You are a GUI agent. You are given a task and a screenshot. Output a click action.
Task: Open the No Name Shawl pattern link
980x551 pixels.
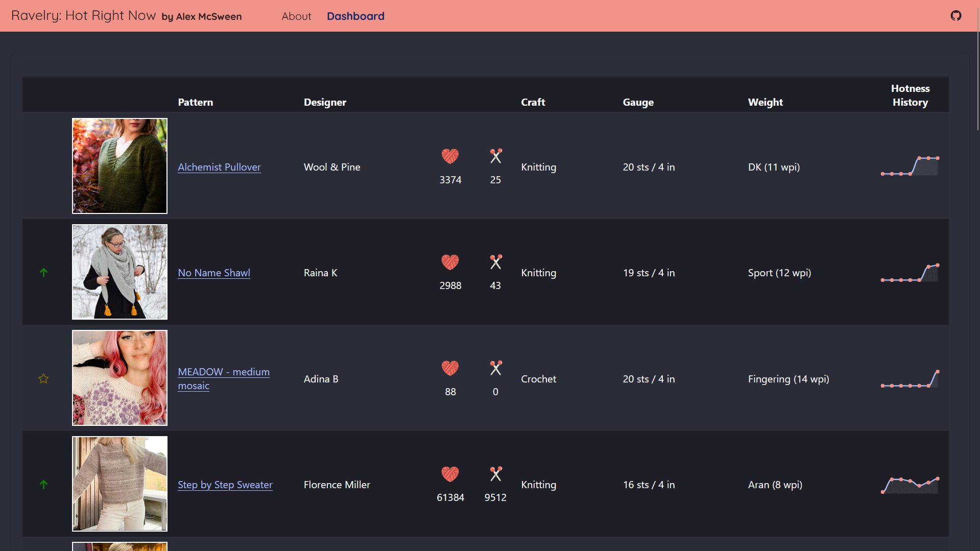point(214,273)
